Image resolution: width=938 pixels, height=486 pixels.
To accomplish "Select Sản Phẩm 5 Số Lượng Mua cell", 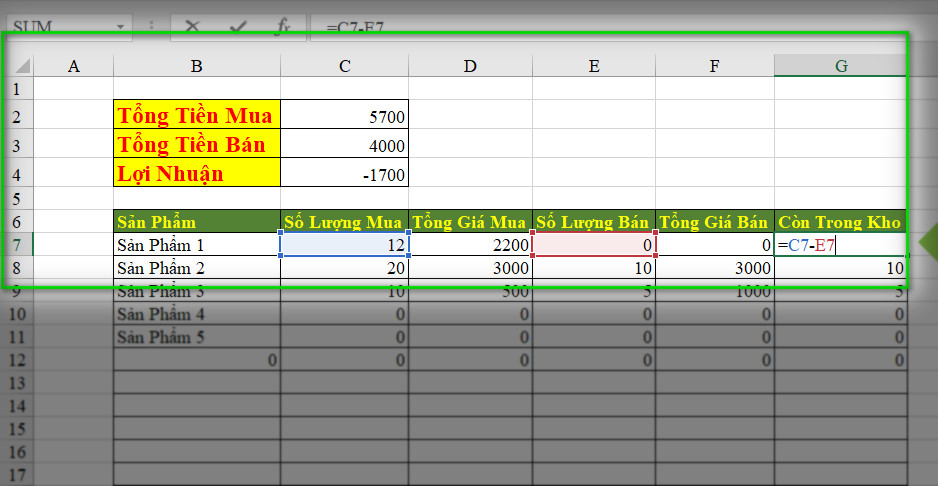I will [x=345, y=337].
